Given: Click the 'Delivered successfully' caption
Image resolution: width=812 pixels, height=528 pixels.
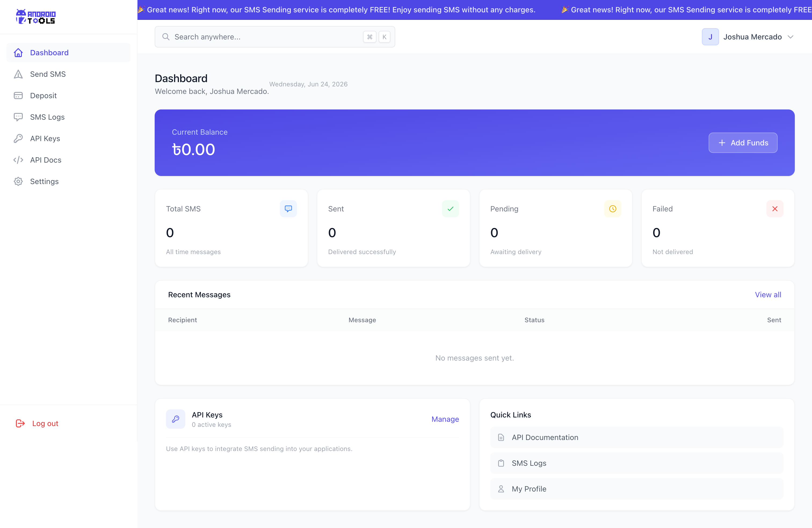Looking at the screenshot, I should pos(362,252).
